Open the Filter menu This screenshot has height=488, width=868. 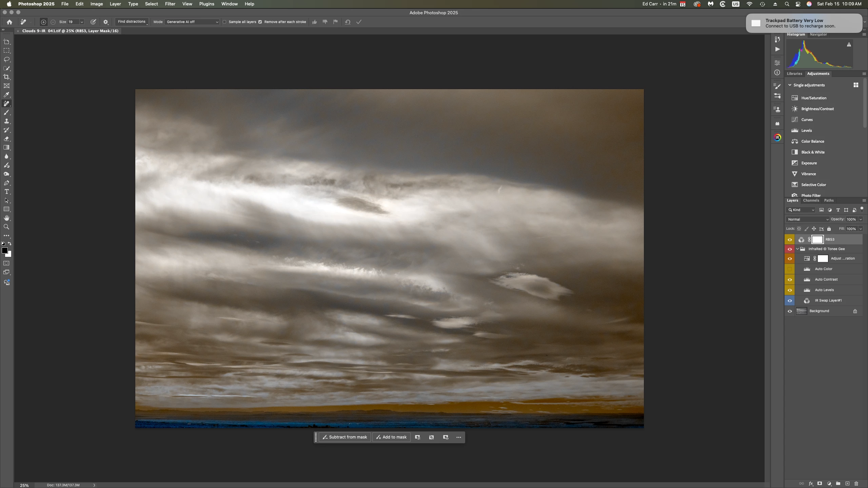pos(170,4)
